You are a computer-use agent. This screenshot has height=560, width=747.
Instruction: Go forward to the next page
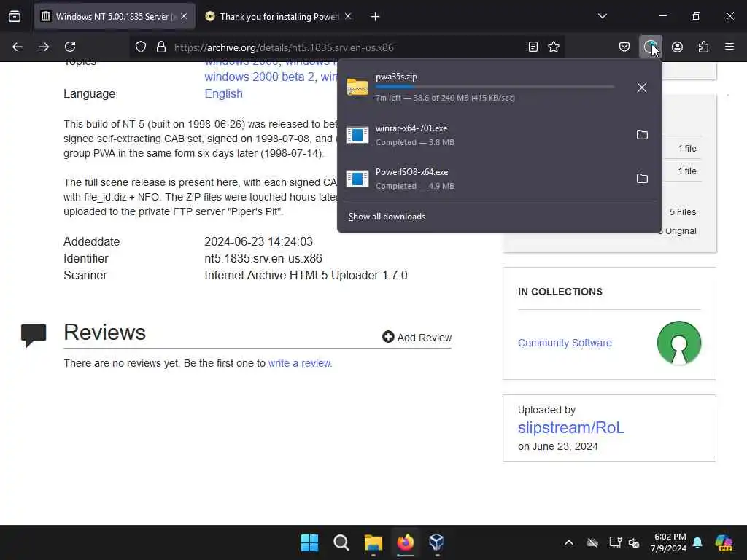[44, 47]
